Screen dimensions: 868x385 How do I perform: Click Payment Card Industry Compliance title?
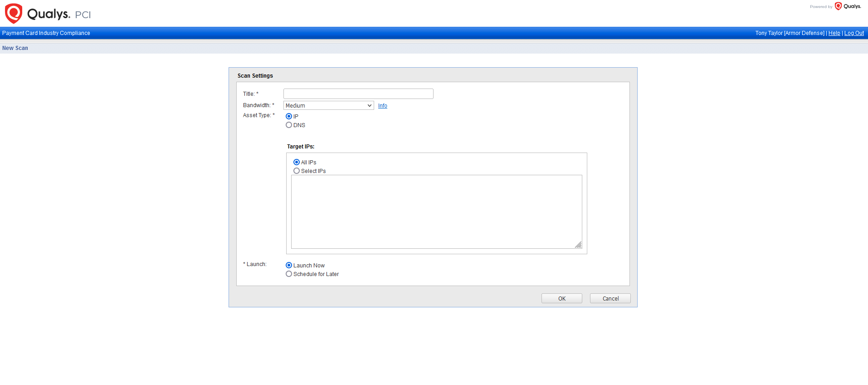(46, 33)
